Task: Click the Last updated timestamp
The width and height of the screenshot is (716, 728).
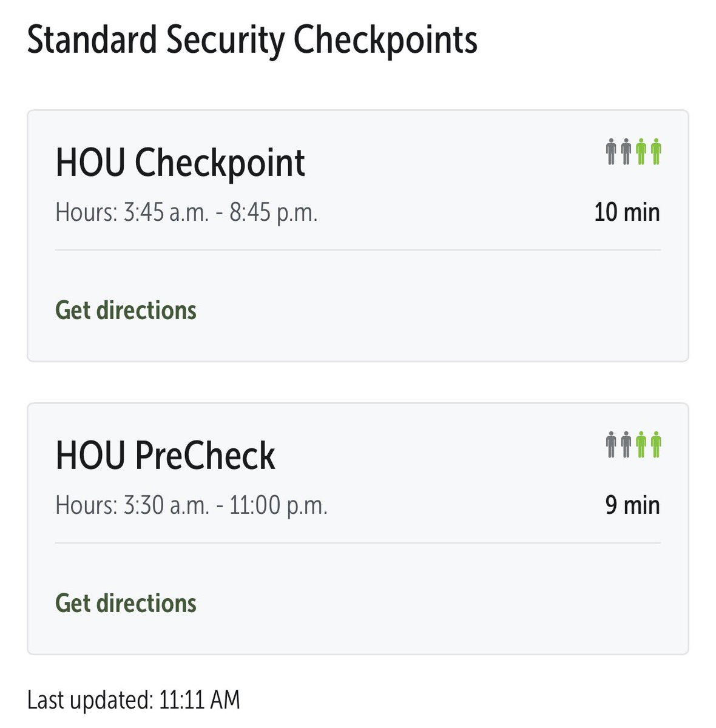Action: click(133, 699)
